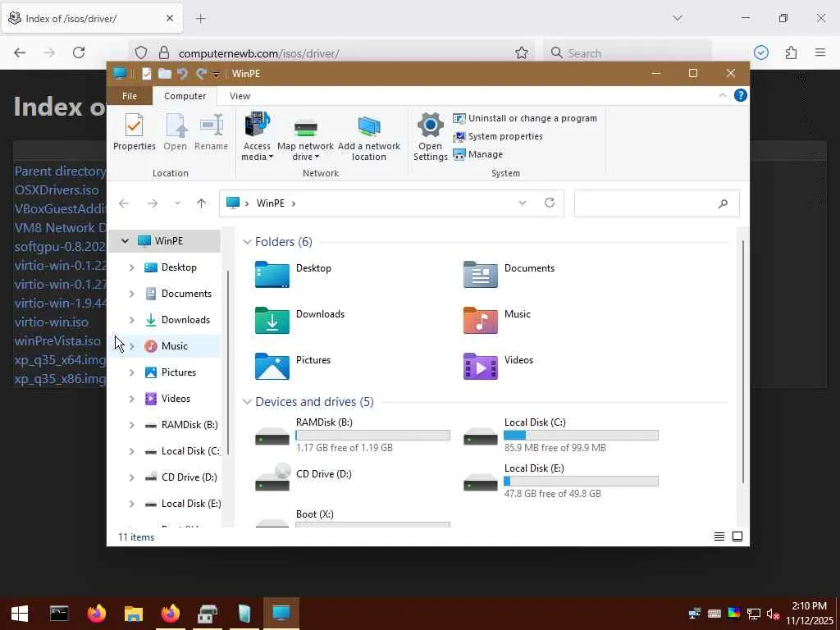Image resolution: width=840 pixels, height=630 pixels.
Task: Switch to details view layout
Action: click(x=719, y=536)
